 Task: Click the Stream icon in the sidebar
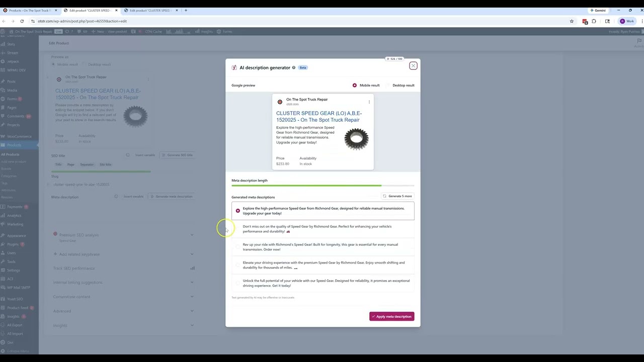click(x=3, y=53)
